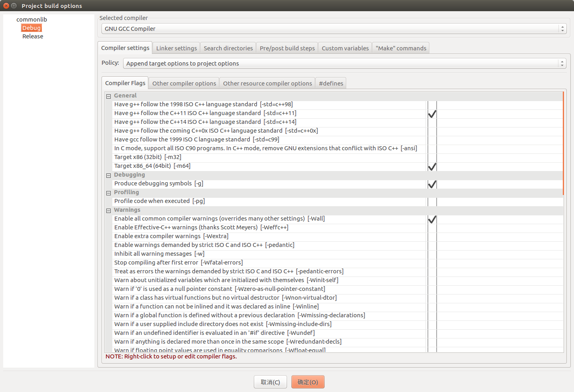
Task: Open the #defines tab
Action: coord(331,83)
